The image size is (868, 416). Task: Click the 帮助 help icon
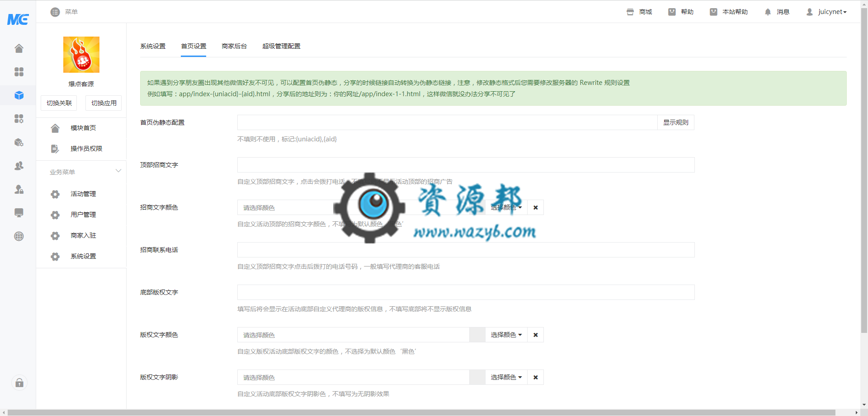(x=672, y=12)
